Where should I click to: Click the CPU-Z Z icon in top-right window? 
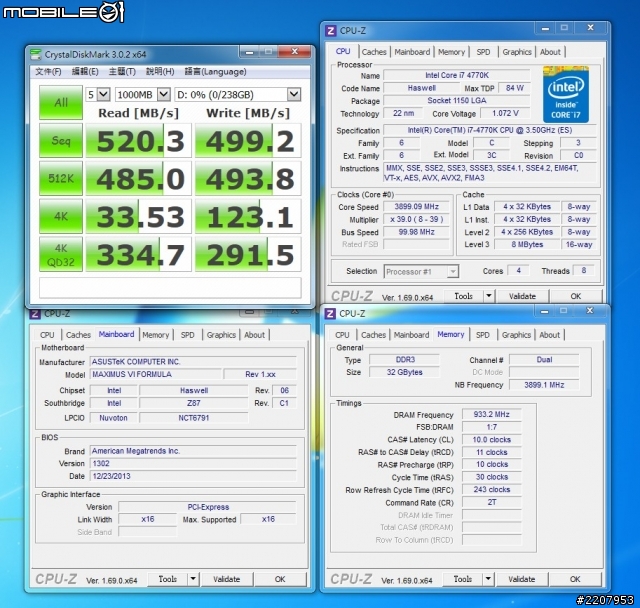coord(331,31)
